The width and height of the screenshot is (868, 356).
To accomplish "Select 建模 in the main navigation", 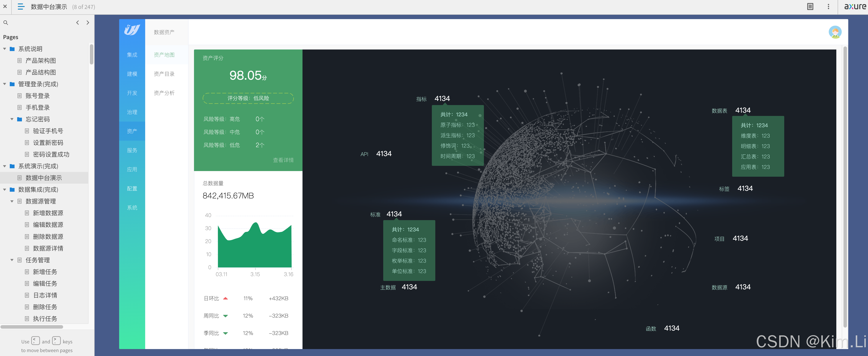I will coord(132,74).
